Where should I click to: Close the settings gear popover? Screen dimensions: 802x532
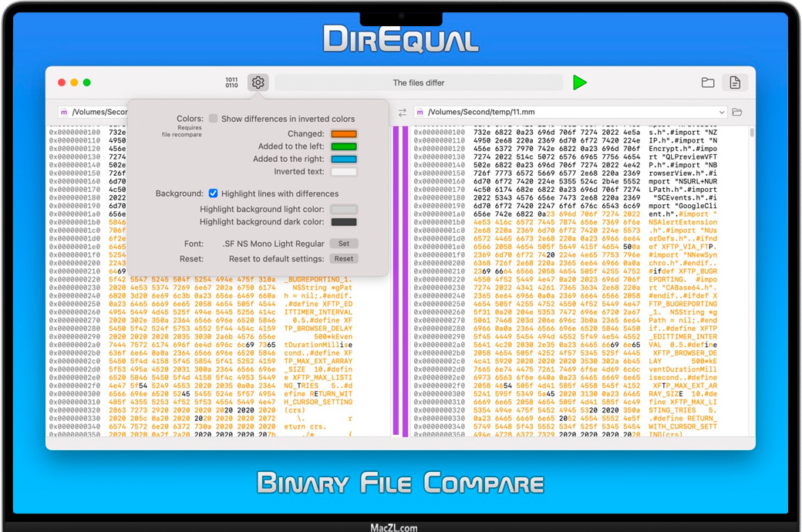(258, 82)
